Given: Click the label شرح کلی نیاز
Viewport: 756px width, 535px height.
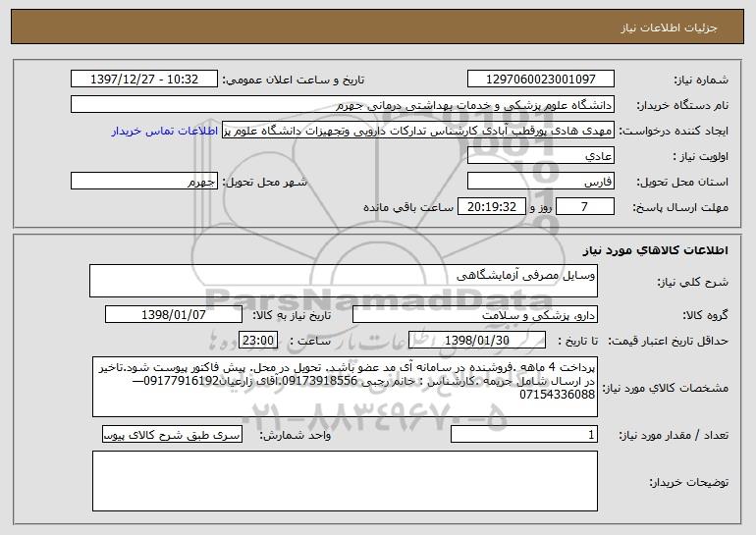Looking at the screenshot, I should click(693, 282).
